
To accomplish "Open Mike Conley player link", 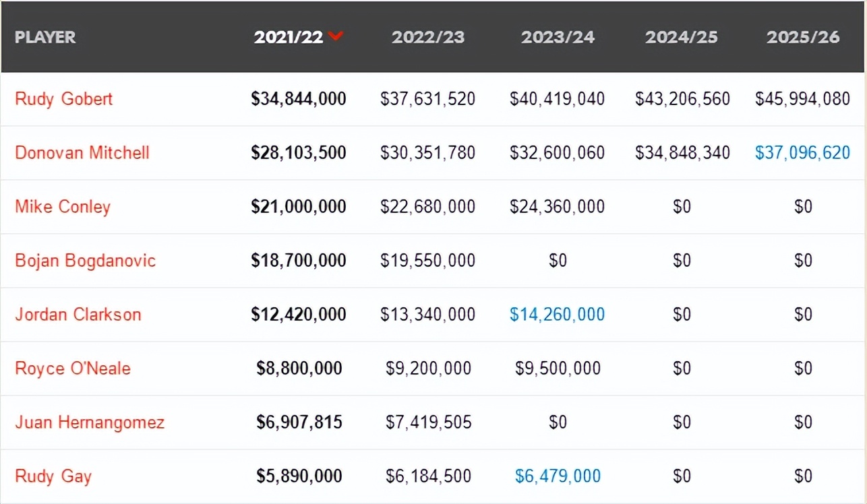I will coord(63,207).
